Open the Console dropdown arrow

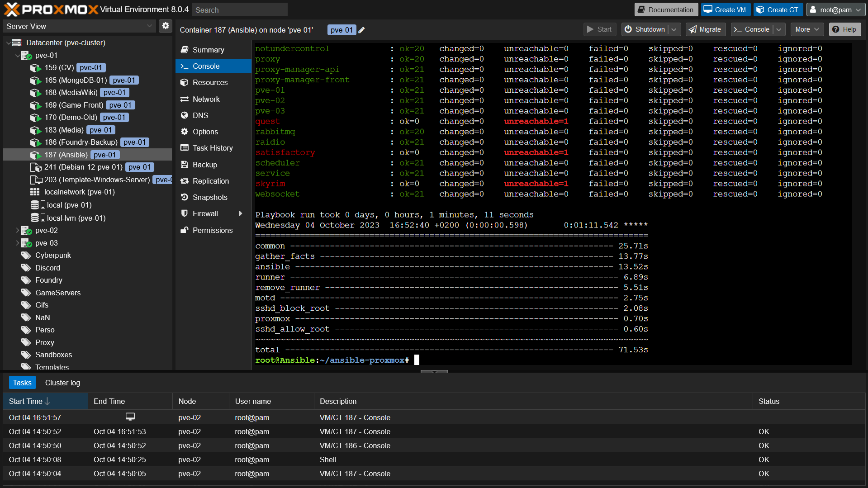click(779, 29)
